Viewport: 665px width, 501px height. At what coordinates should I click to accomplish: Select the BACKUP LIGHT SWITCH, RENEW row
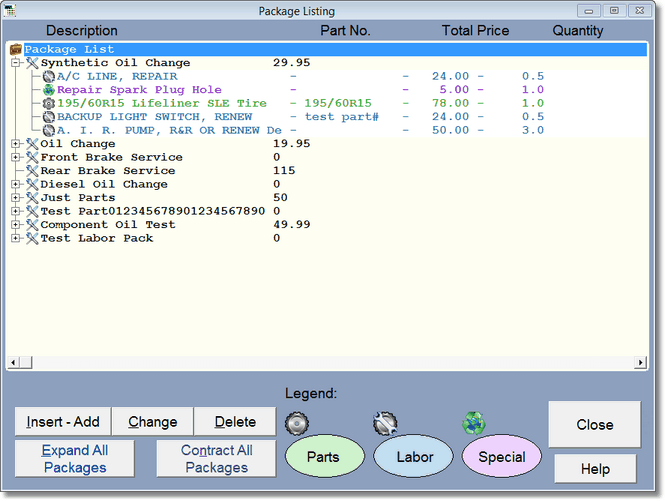328,117
